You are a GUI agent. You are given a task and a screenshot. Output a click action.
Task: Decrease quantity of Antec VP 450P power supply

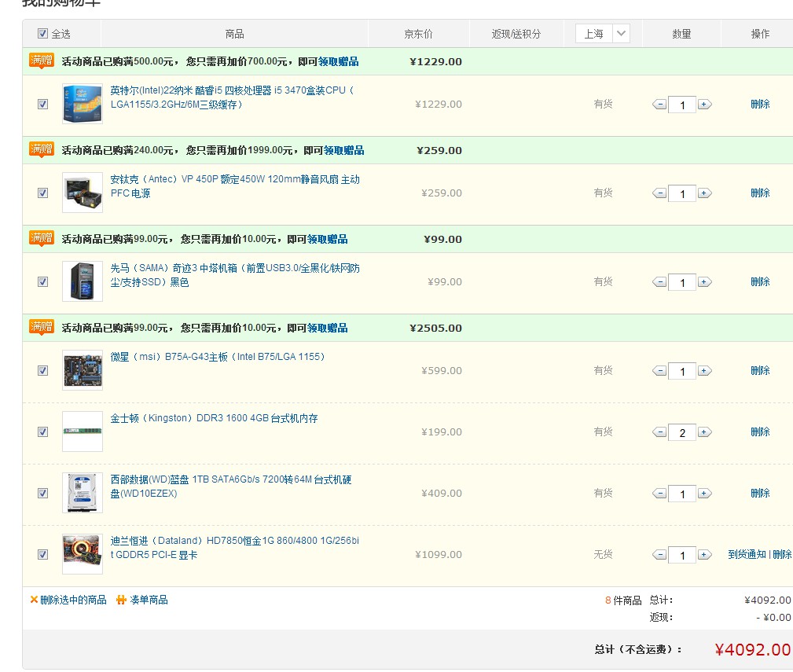[x=659, y=193]
